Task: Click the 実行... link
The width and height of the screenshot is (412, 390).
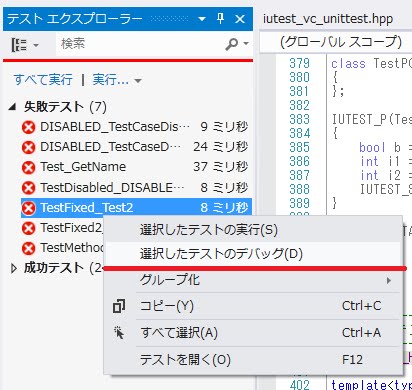Action: pos(110,80)
